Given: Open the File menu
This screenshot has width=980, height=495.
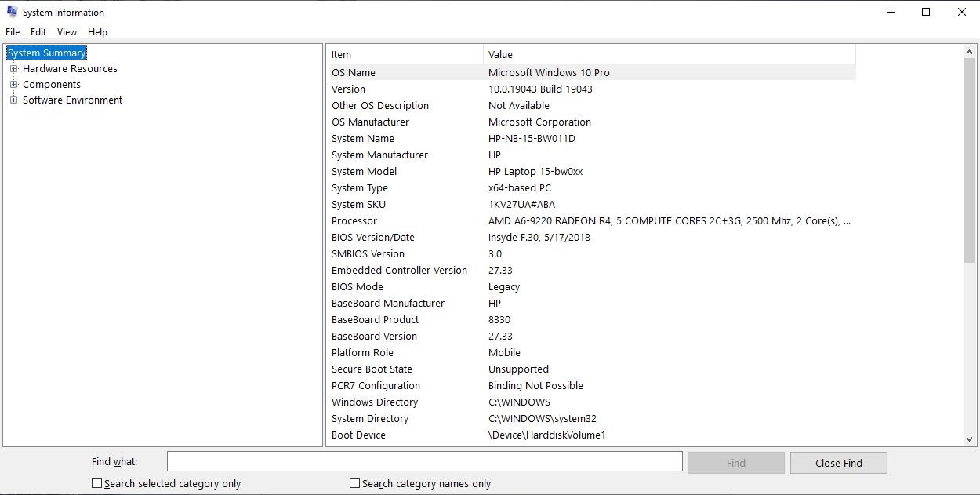Looking at the screenshot, I should pos(13,32).
